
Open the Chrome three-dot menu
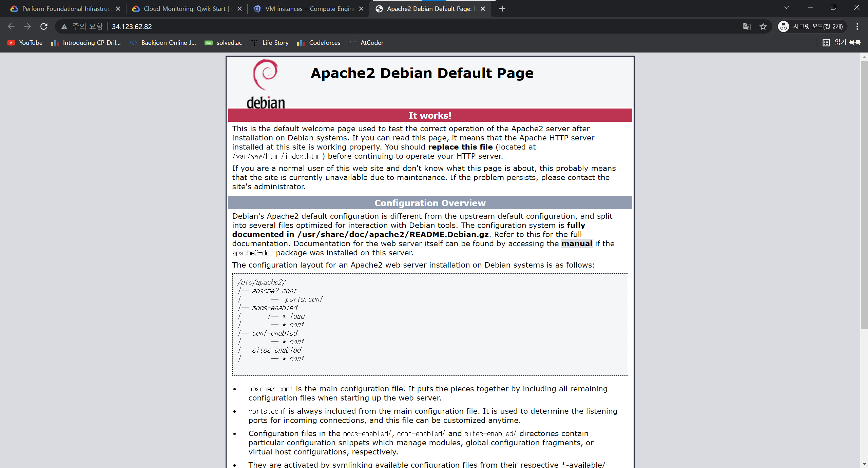click(857, 26)
